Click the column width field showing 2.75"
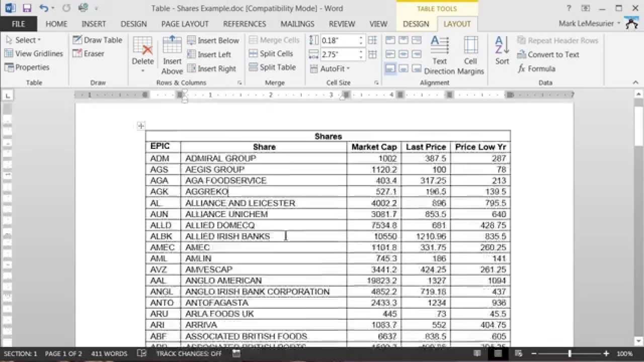 [339, 54]
